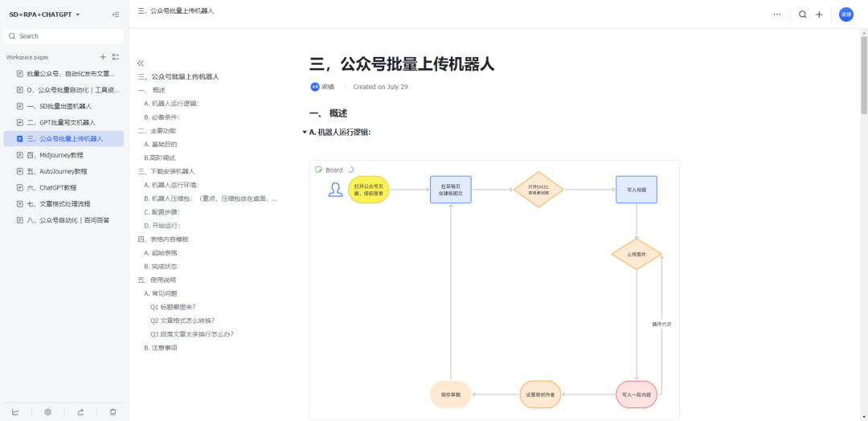Select the 打开EXCEL diamond flowchart node

[x=538, y=190]
